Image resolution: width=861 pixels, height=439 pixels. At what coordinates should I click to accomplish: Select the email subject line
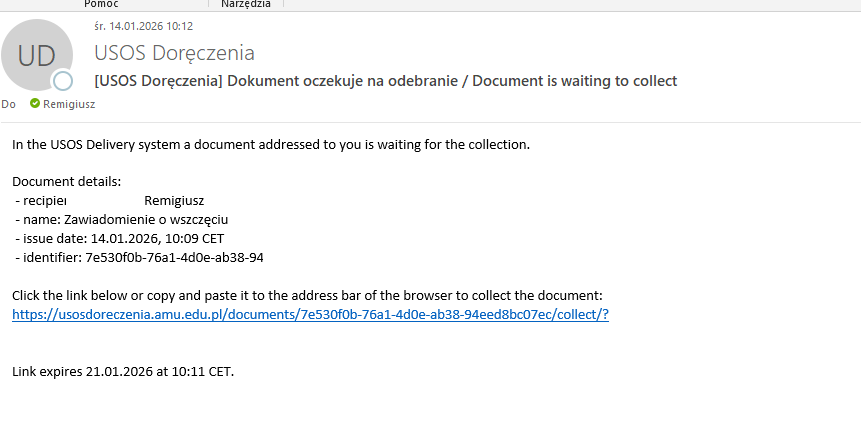[385, 80]
